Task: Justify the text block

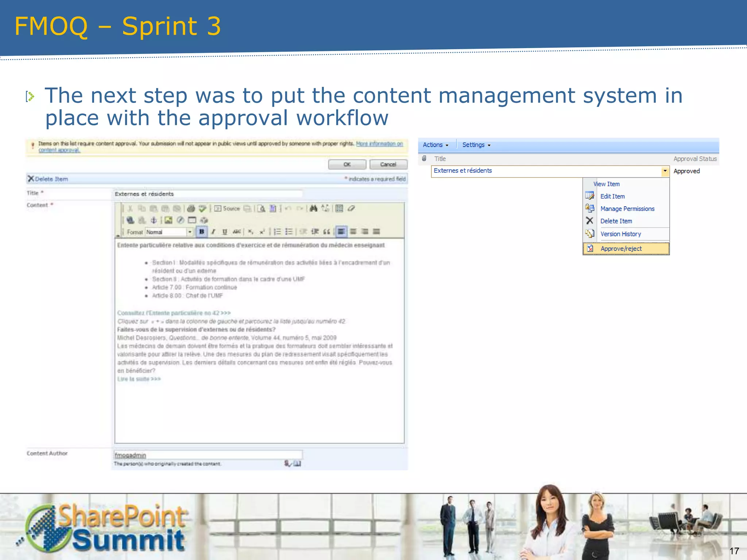Action: pos(376,232)
